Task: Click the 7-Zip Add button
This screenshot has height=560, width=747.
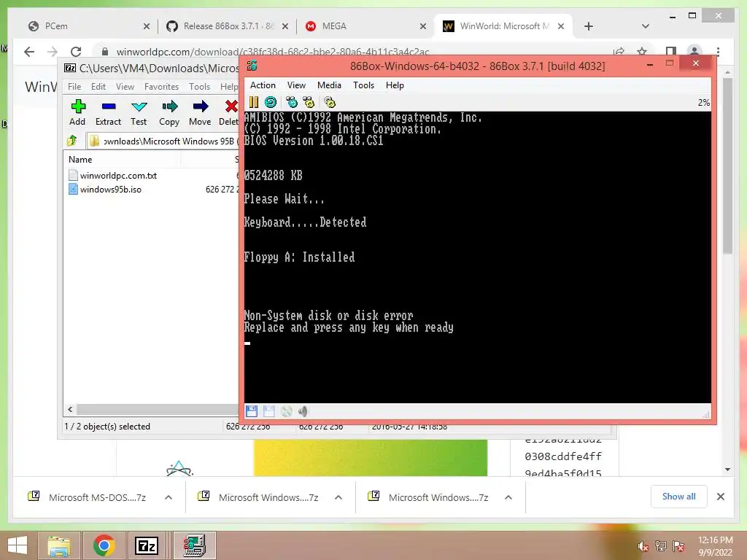Action: (x=77, y=113)
